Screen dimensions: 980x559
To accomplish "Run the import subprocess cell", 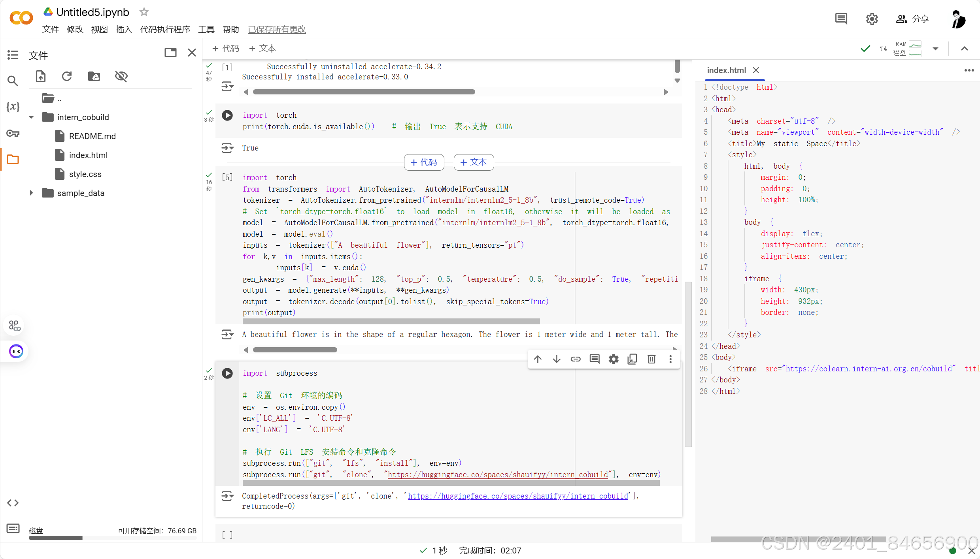I will tap(227, 373).
